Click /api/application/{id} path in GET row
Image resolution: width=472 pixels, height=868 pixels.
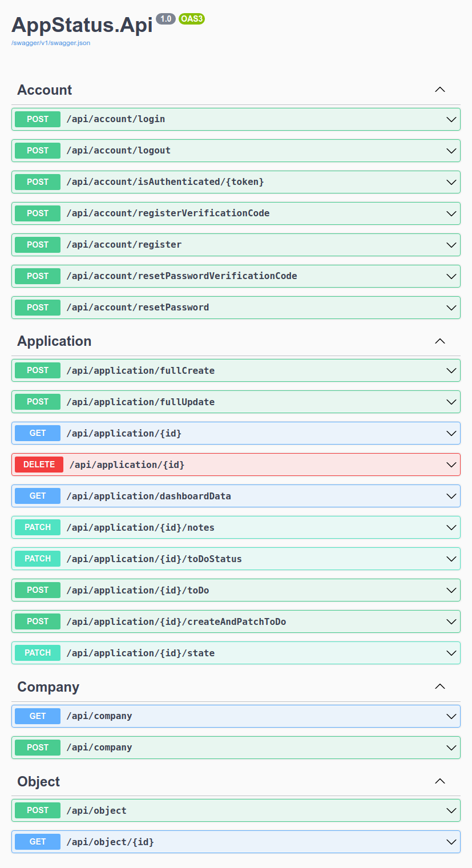(124, 433)
